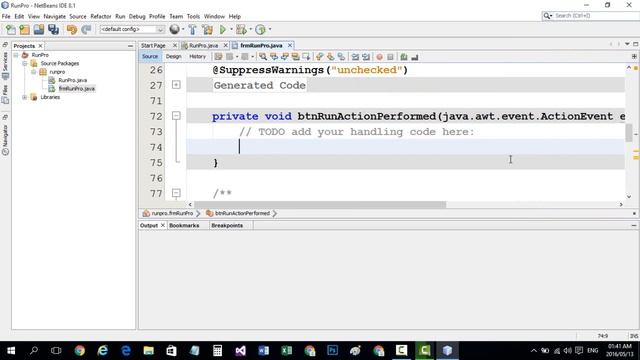Click Stop Macro Recording square icon
640x360 pixels.
pos(390,57)
